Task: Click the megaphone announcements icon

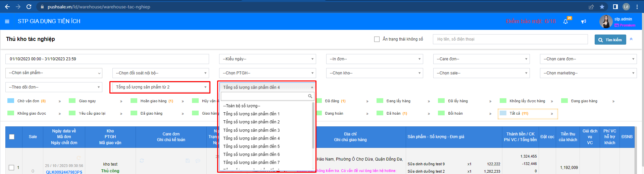Action: point(584,21)
